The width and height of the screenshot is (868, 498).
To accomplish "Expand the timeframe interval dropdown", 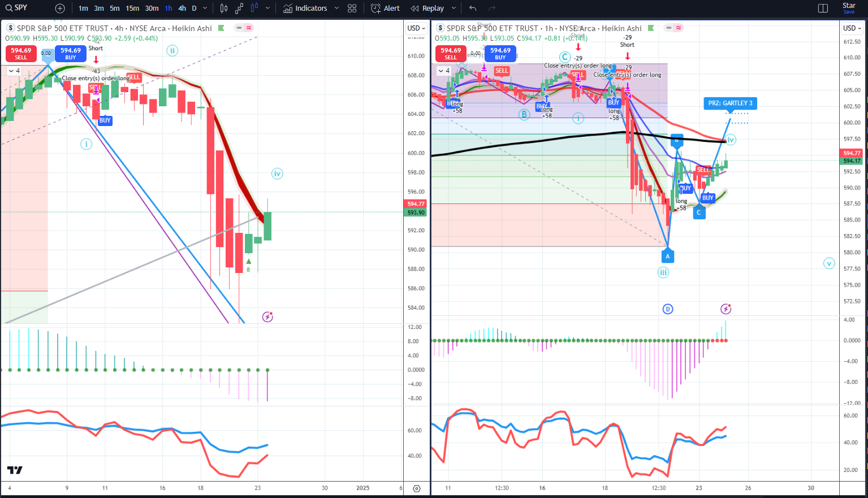I will pyautogui.click(x=205, y=8).
